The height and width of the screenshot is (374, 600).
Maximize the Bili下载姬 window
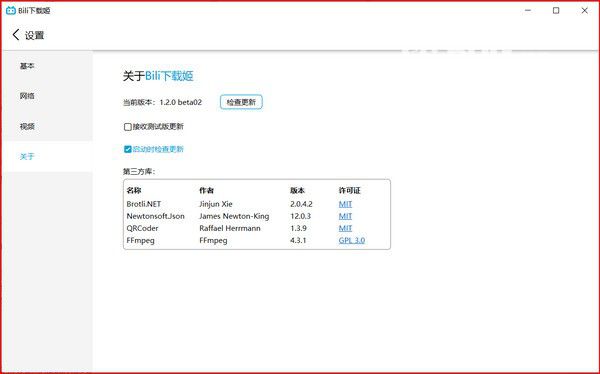coord(556,10)
